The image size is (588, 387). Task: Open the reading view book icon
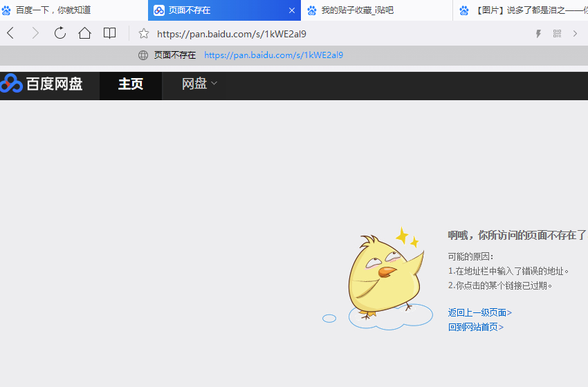pyautogui.click(x=109, y=33)
